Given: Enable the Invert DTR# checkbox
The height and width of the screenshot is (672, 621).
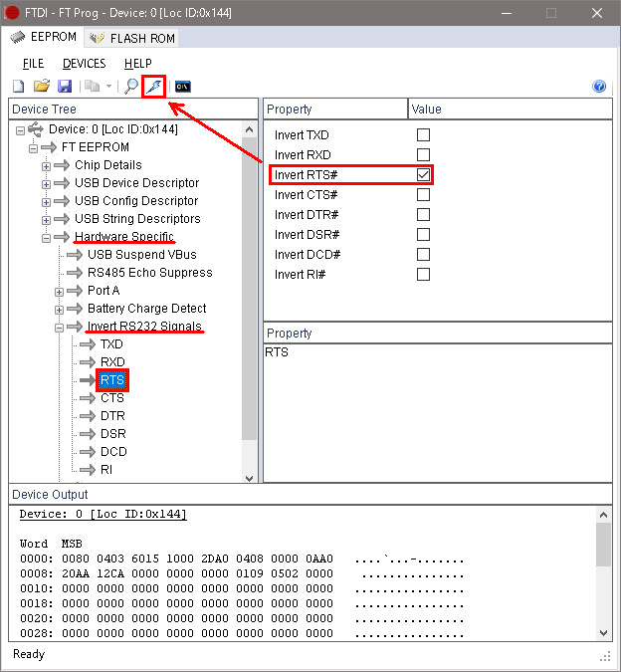Looking at the screenshot, I should [x=423, y=215].
